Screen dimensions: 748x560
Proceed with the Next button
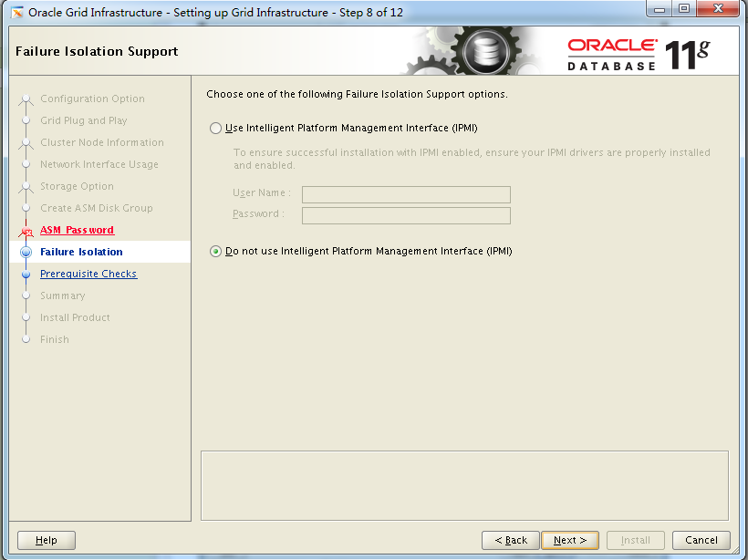point(570,540)
